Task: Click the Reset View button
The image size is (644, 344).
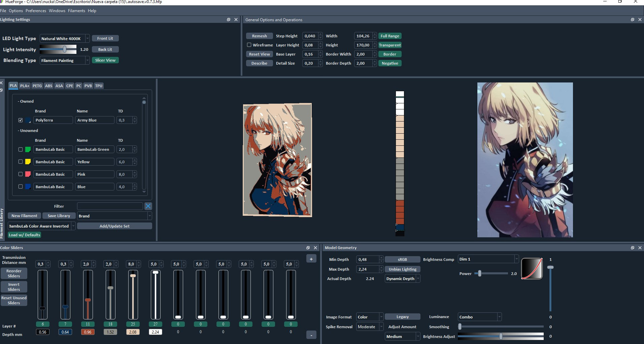Action: [259, 54]
